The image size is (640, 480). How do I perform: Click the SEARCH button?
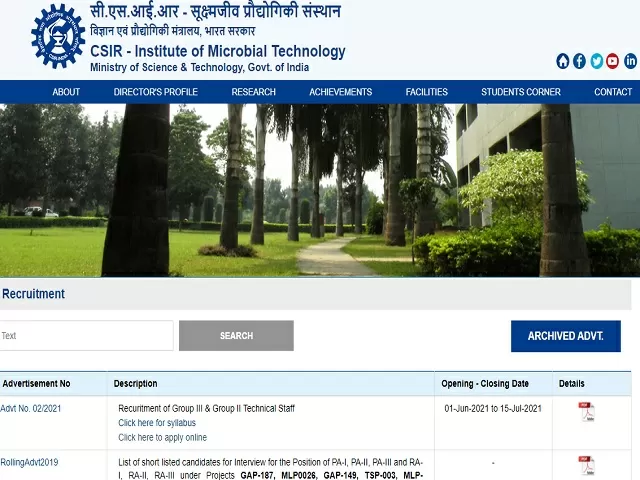[236, 336]
